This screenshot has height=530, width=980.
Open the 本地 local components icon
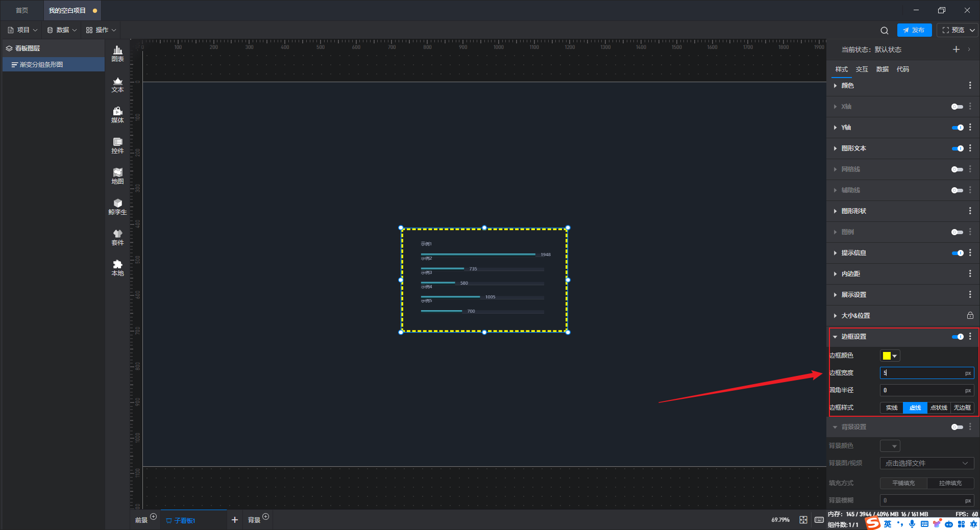click(117, 268)
